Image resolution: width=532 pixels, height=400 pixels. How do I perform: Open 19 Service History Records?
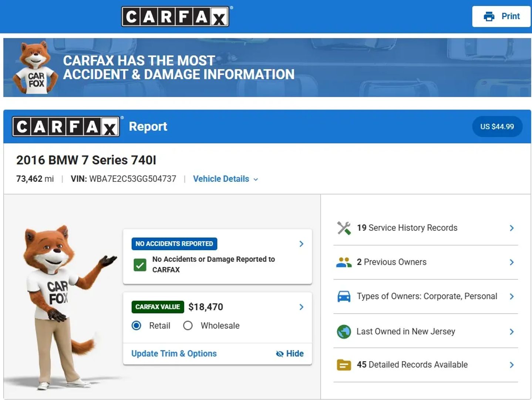point(425,228)
